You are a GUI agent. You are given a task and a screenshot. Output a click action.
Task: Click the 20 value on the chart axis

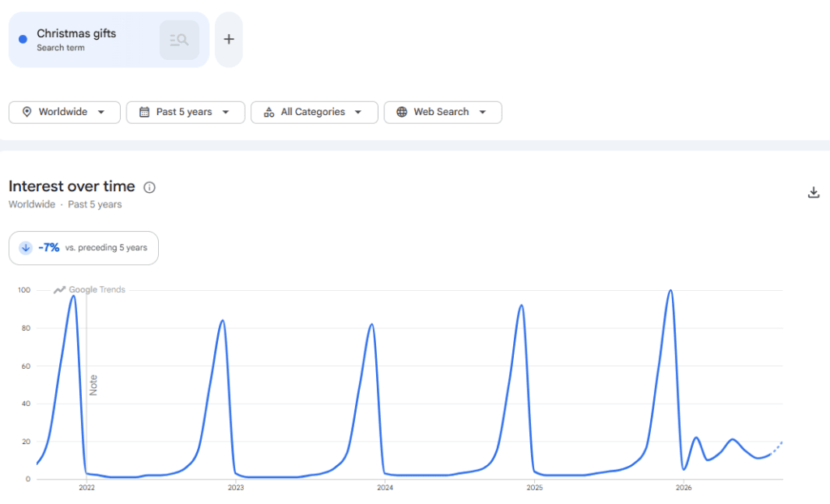[x=26, y=442]
